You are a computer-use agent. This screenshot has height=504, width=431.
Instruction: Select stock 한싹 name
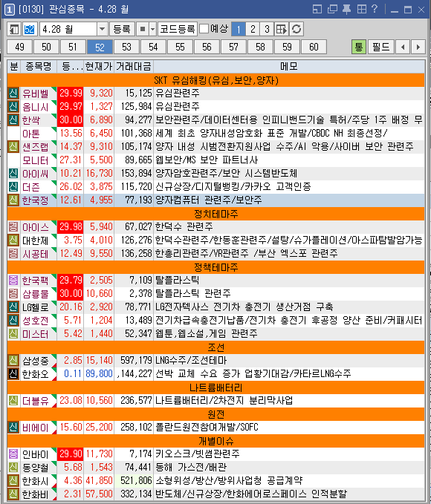coord(31,120)
